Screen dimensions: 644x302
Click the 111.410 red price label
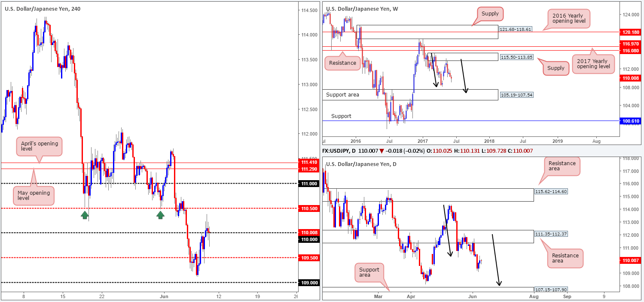point(309,163)
